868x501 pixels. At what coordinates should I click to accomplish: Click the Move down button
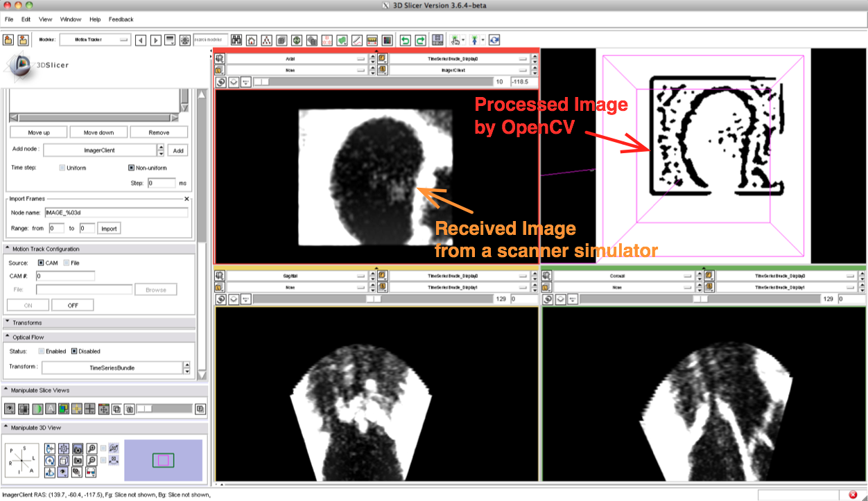tap(98, 132)
